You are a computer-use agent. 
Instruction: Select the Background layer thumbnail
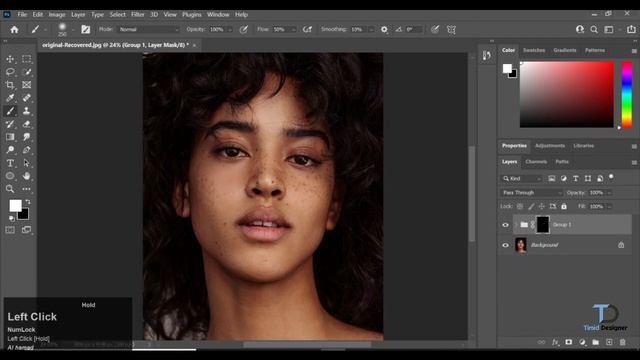click(x=521, y=245)
